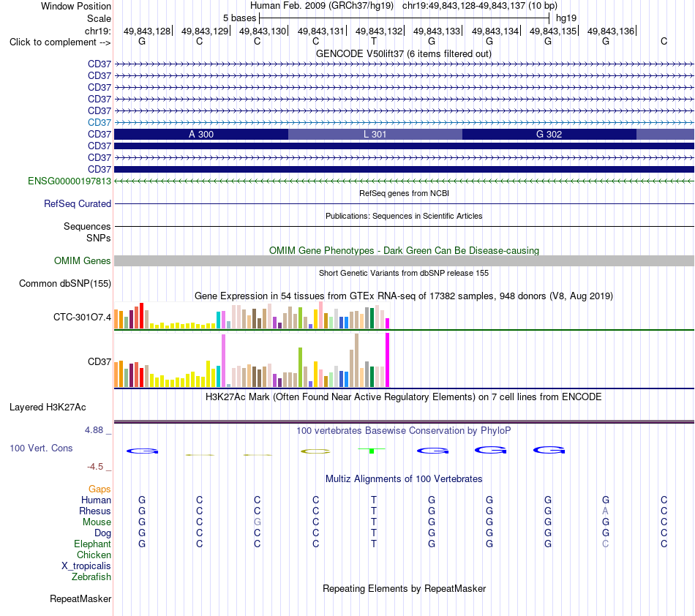The width and height of the screenshot is (695, 616).
Task: Click the RefSeq Curated track label
Action: pyautogui.click(x=78, y=203)
